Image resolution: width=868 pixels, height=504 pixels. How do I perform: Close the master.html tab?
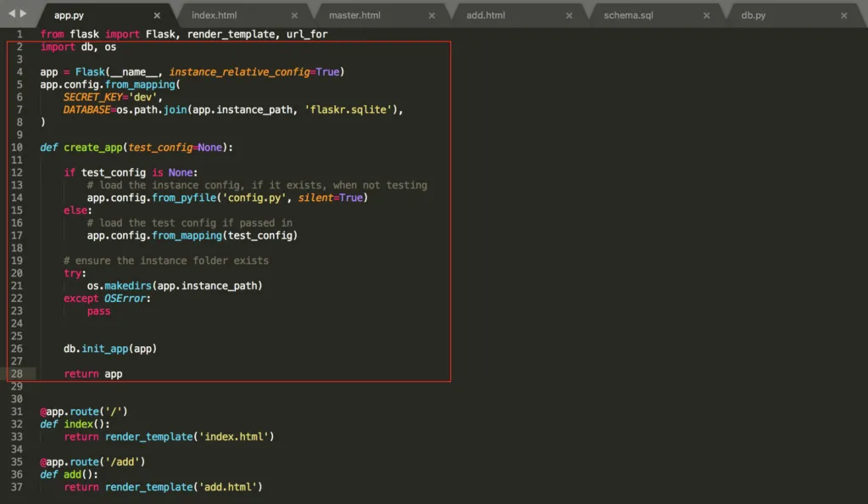[431, 15]
